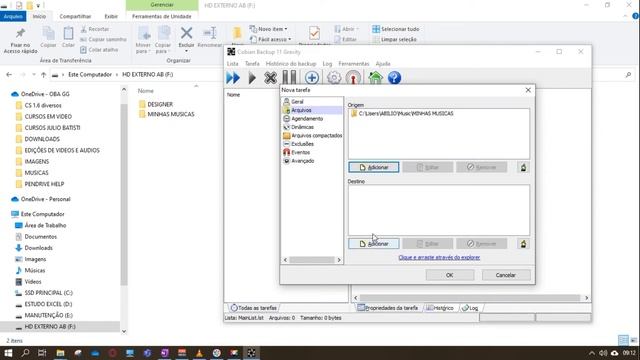Screen dimensions: 640x360
Task: Select MINHAS MUSICAS folder in File Explorer
Action: click(171, 114)
